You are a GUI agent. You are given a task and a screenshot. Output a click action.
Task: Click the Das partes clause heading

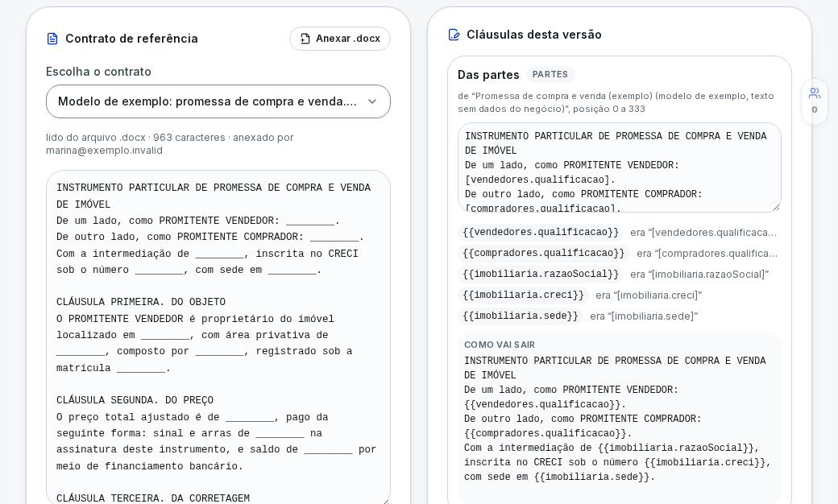(x=488, y=75)
